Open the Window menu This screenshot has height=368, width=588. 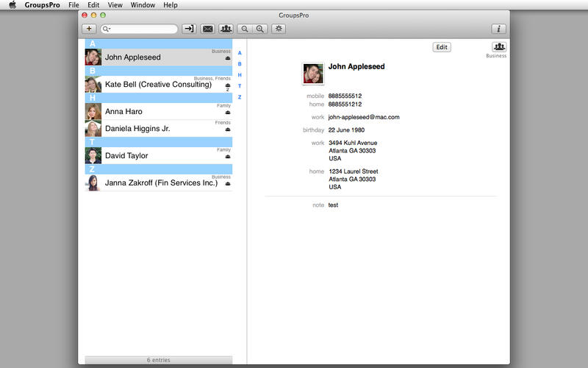tap(143, 5)
